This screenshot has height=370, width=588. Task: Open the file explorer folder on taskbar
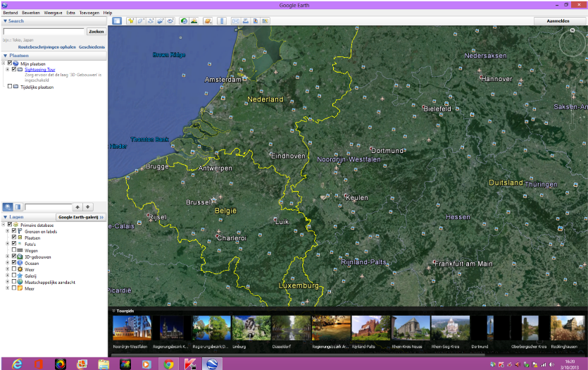[x=104, y=364]
